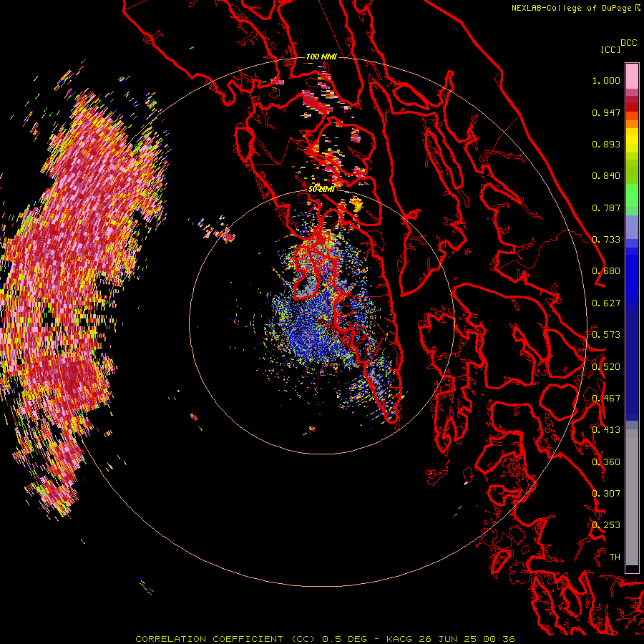Click the 0.947 color scale value
The height and width of the screenshot is (644, 644).
point(606,112)
